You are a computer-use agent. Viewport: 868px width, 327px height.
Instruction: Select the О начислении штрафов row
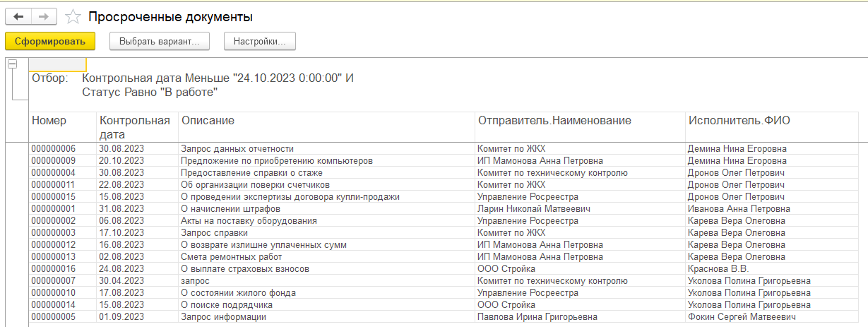(x=231, y=209)
